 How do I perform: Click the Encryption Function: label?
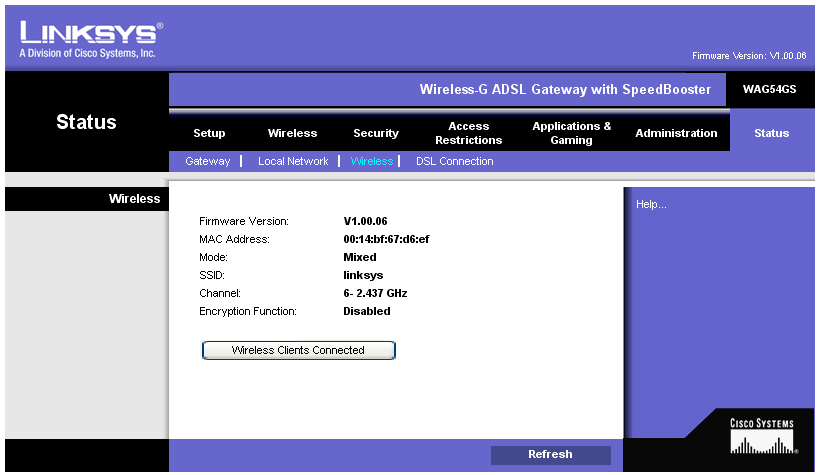click(248, 311)
